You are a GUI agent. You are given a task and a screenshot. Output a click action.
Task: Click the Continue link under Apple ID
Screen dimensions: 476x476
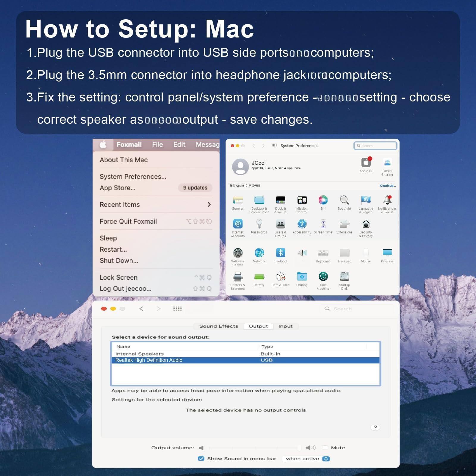[387, 185]
